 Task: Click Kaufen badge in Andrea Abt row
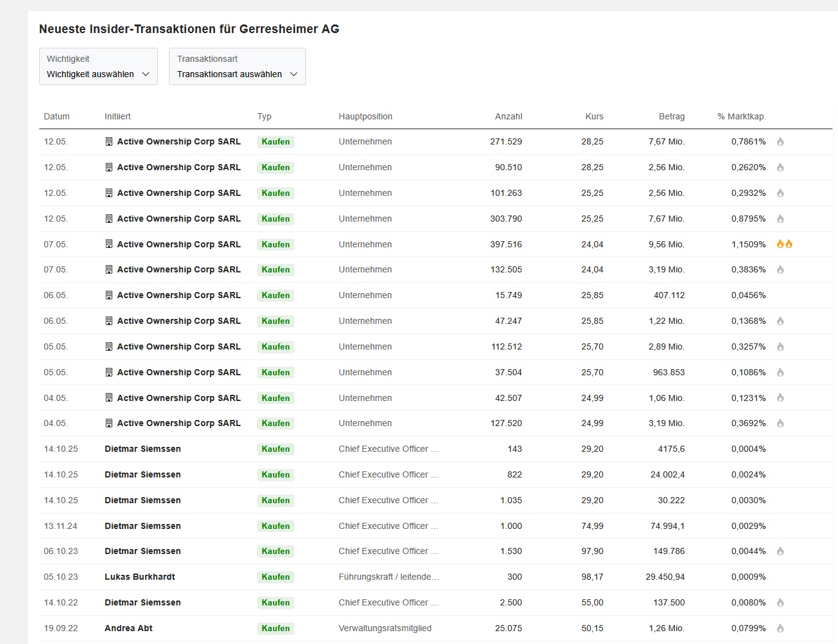coord(275,628)
